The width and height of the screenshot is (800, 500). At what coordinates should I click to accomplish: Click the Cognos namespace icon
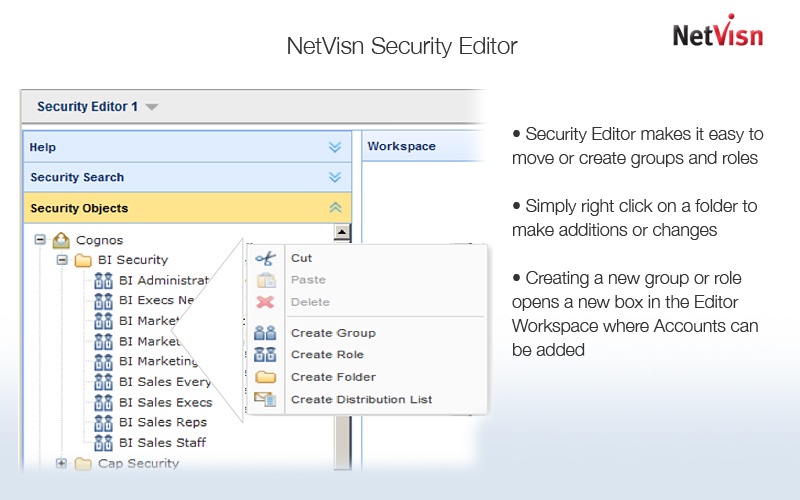(61, 240)
